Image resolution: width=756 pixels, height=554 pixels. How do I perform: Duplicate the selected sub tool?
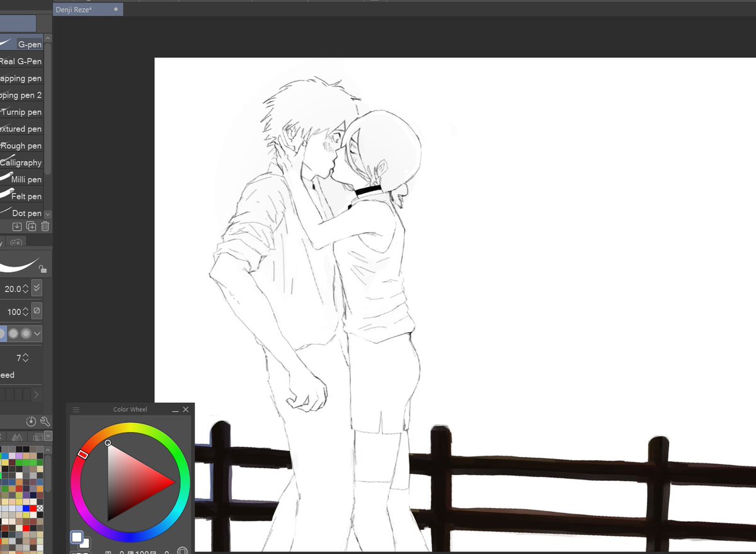pos(31,227)
